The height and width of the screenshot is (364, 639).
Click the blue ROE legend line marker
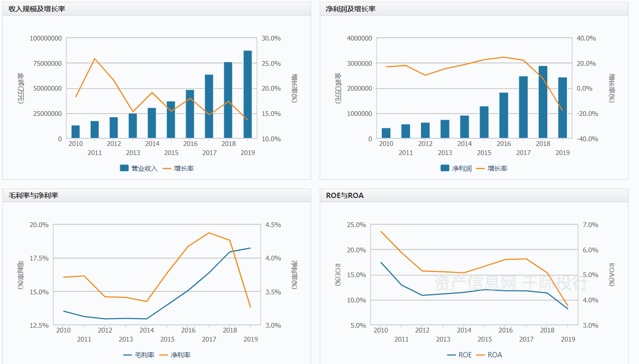click(451, 355)
